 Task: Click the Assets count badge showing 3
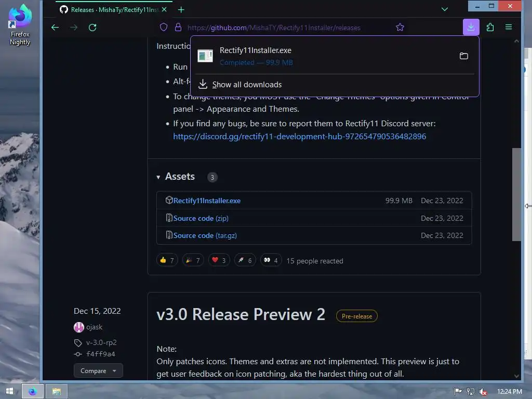pyautogui.click(x=212, y=177)
